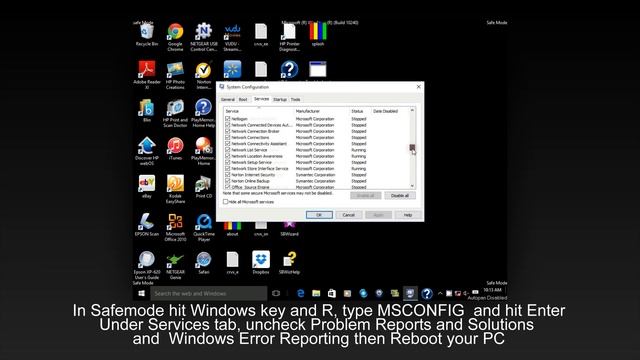
Task: Uncheck the Network Connection Broker service
Action: coord(227,131)
